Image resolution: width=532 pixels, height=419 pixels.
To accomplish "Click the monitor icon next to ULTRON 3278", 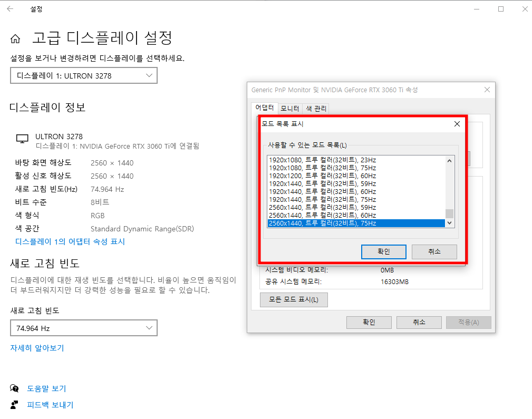I will [22, 139].
